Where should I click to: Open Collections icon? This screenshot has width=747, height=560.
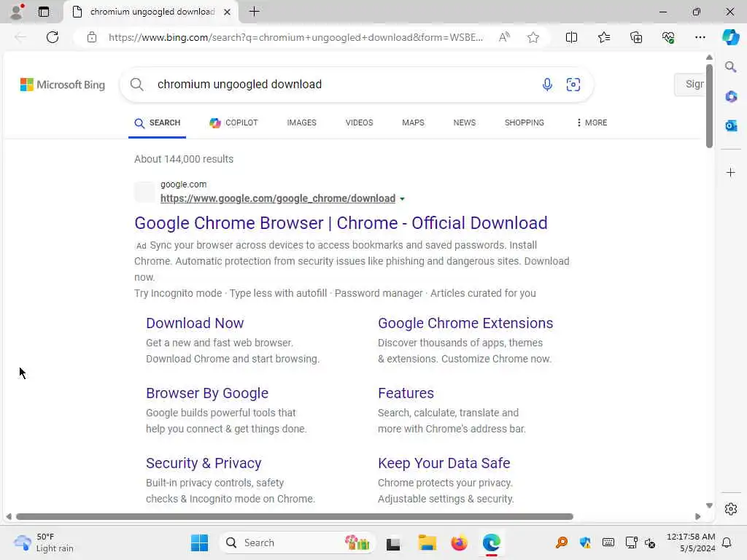click(636, 37)
